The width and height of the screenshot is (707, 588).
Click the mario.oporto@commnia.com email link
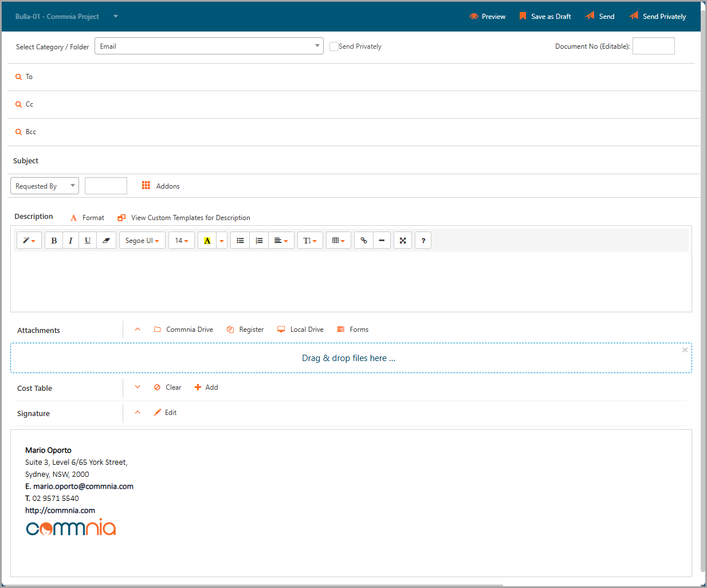click(x=83, y=486)
